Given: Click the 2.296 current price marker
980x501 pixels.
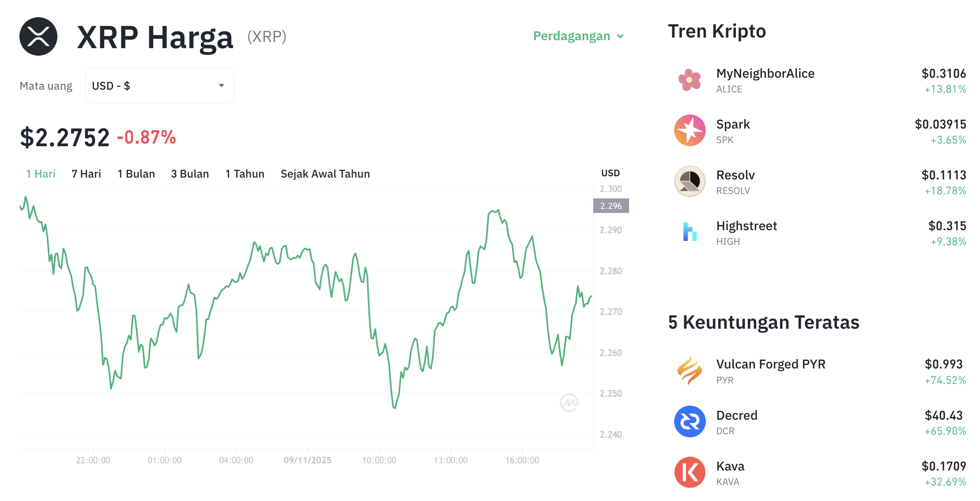Looking at the screenshot, I should (611, 205).
